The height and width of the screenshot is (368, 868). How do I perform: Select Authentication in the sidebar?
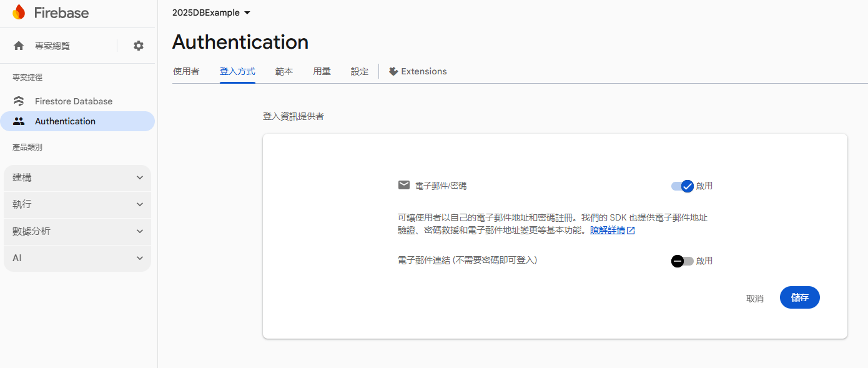coord(77,121)
